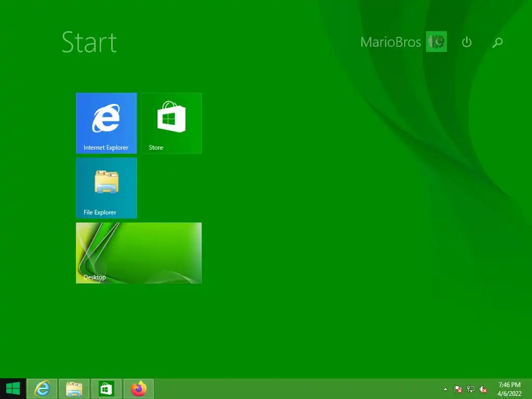532x399 pixels.
Task: Open the search magnifier icon
Action: (497, 42)
